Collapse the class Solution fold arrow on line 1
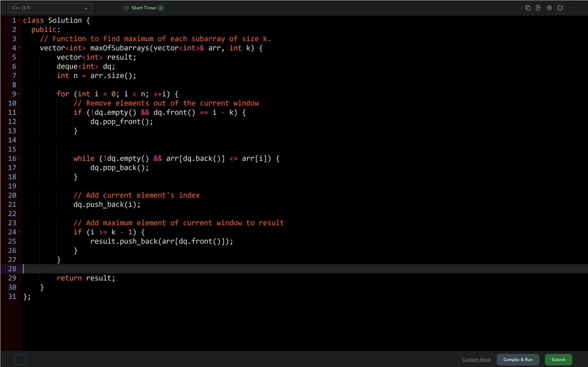 pyautogui.click(x=19, y=21)
